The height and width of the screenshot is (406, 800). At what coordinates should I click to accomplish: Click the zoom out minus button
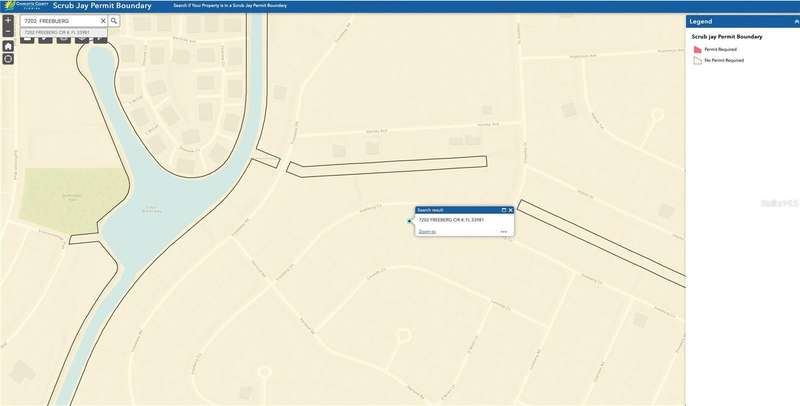(x=8, y=32)
